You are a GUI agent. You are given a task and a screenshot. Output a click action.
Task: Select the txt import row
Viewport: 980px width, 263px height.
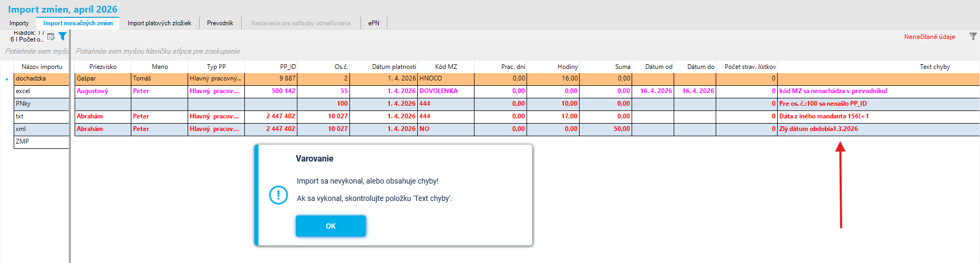42,116
